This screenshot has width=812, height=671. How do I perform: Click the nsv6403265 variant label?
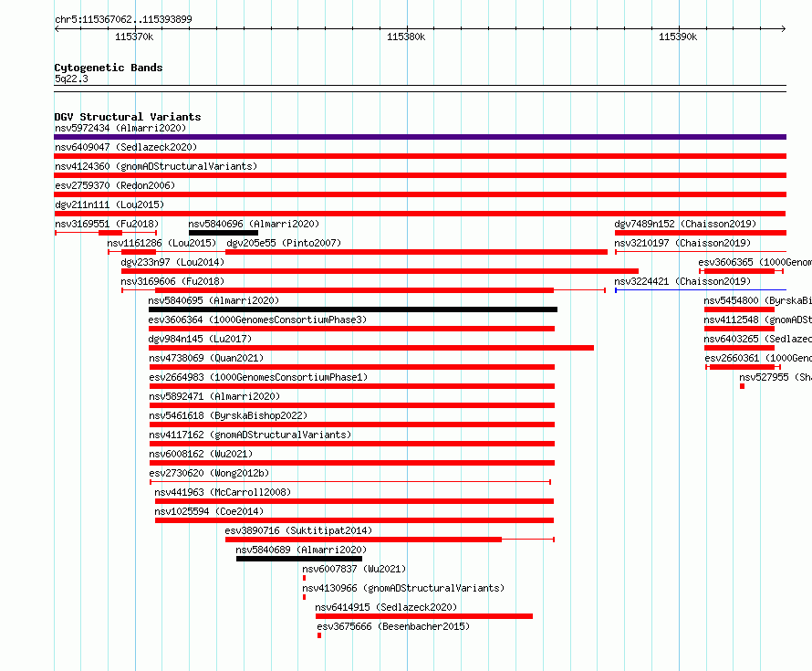point(757,339)
